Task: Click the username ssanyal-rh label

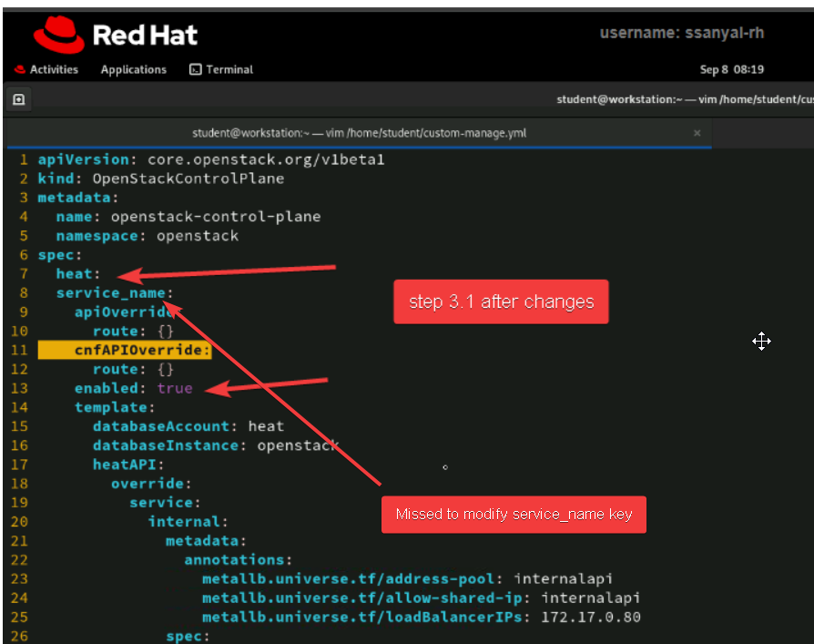Action: pyautogui.click(x=682, y=33)
